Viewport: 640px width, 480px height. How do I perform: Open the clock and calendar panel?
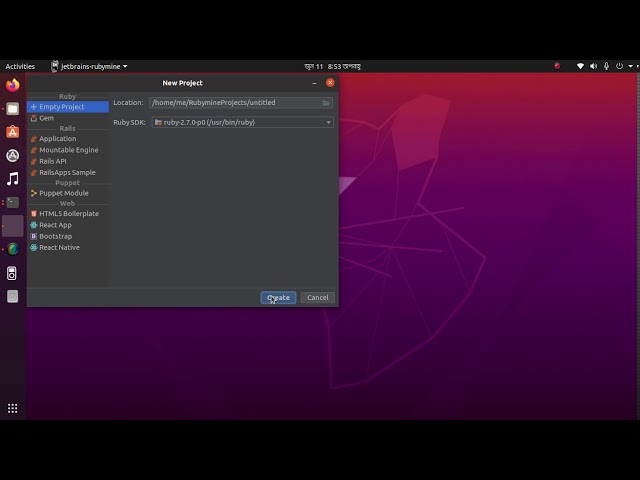click(332, 66)
